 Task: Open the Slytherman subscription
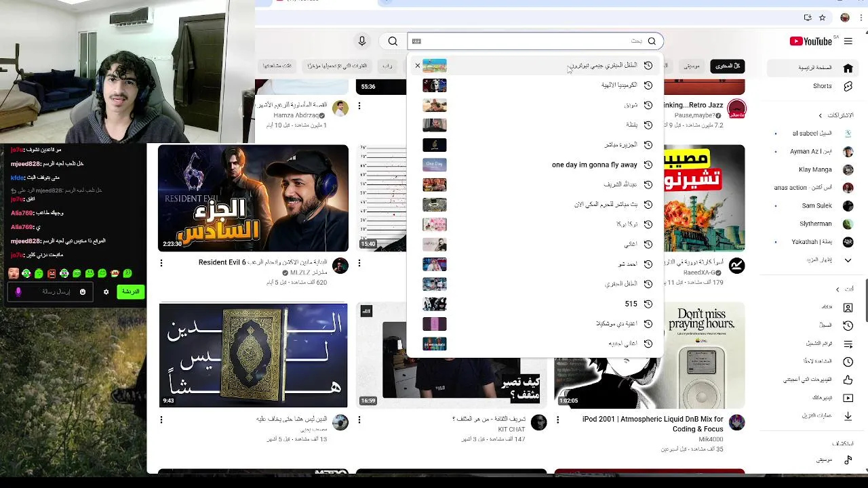point(814,224)
